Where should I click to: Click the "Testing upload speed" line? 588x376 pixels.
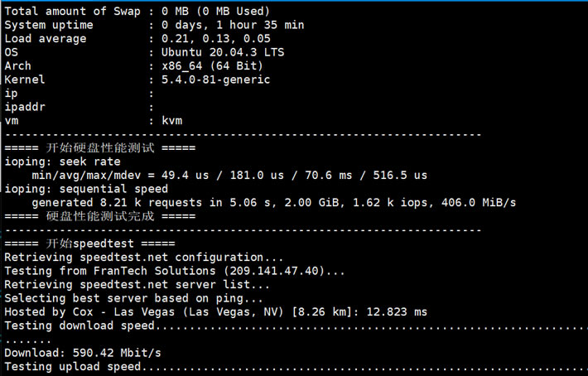73,367
